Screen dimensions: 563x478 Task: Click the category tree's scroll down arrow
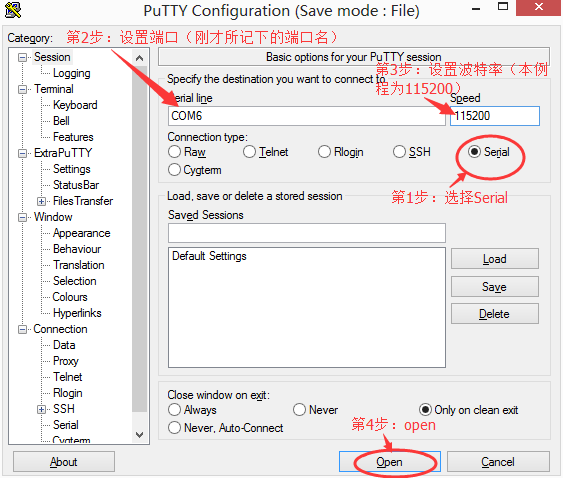click(x=140, y=435)
